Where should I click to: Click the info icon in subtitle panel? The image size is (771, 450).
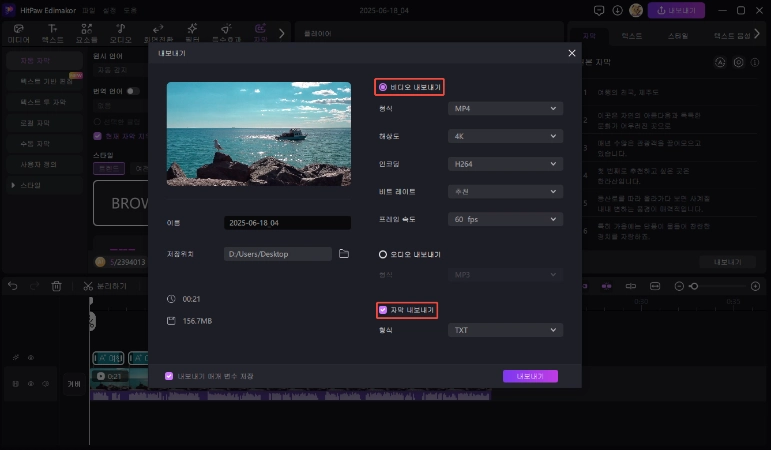click(x=755, y=62)
